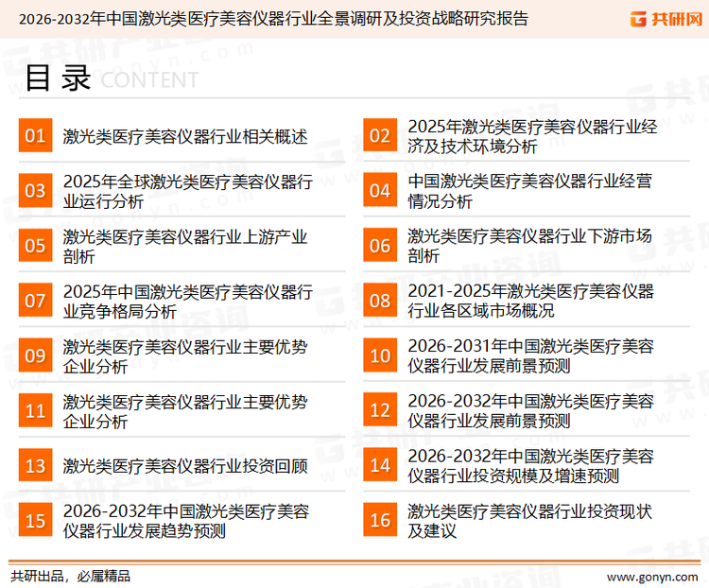Select the 行业各区域市场概况 chapter entry

[x=530, y=301]
